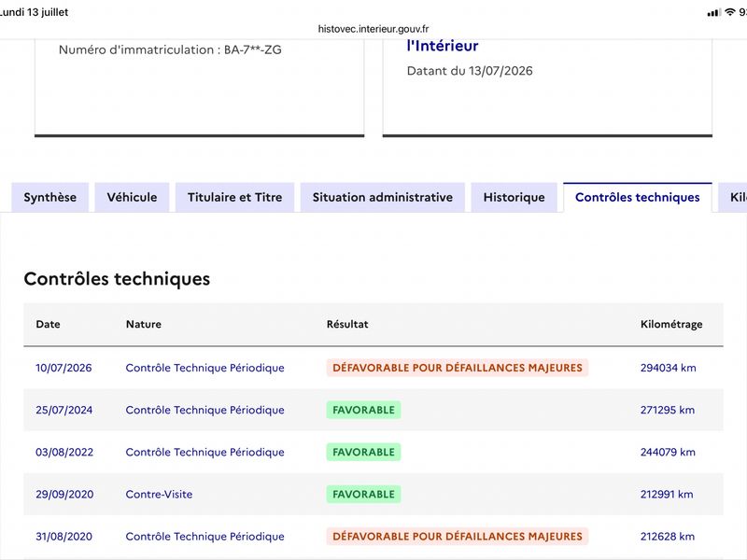Click the DÉFAVORABLE badge for 10/07/2026
The height and width of the screenshot is (560, 747).
coord(458,368)
